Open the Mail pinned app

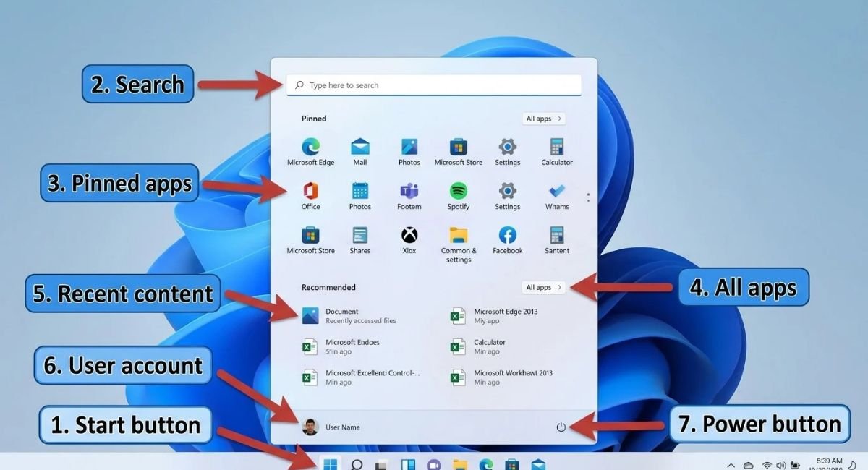pos(360,153)
